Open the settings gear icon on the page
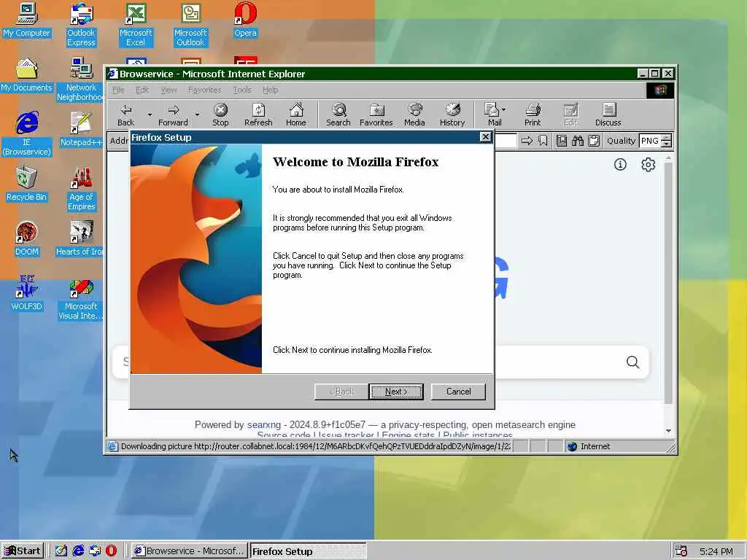Image resolution: width=747 pixels, height=560 pixels. coord(648,164)
